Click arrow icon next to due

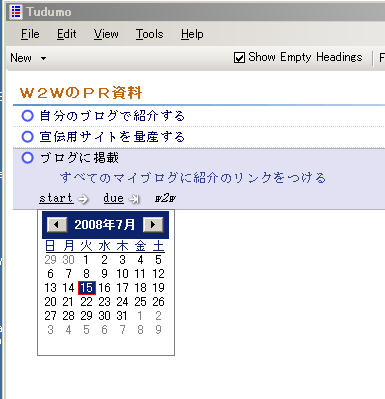tap(134, 199)
